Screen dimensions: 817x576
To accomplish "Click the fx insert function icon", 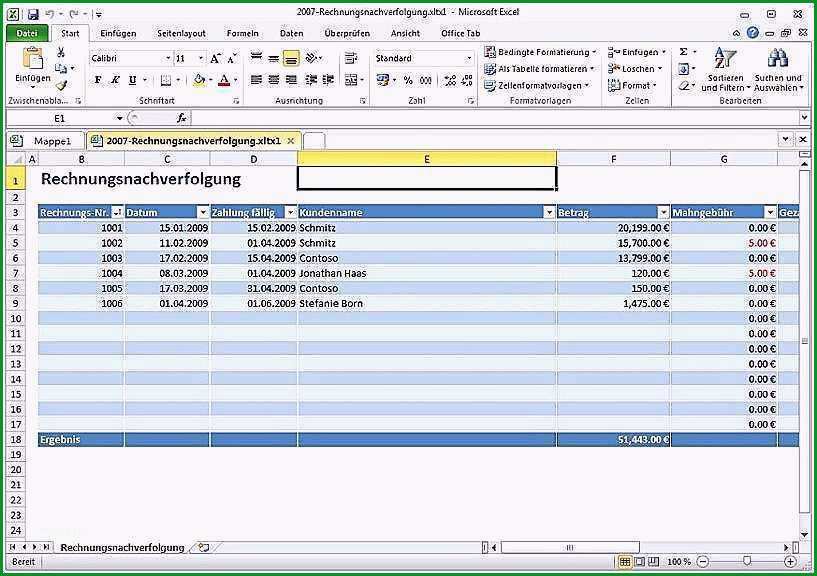I will pyautogui.click(x=181, y=118).
